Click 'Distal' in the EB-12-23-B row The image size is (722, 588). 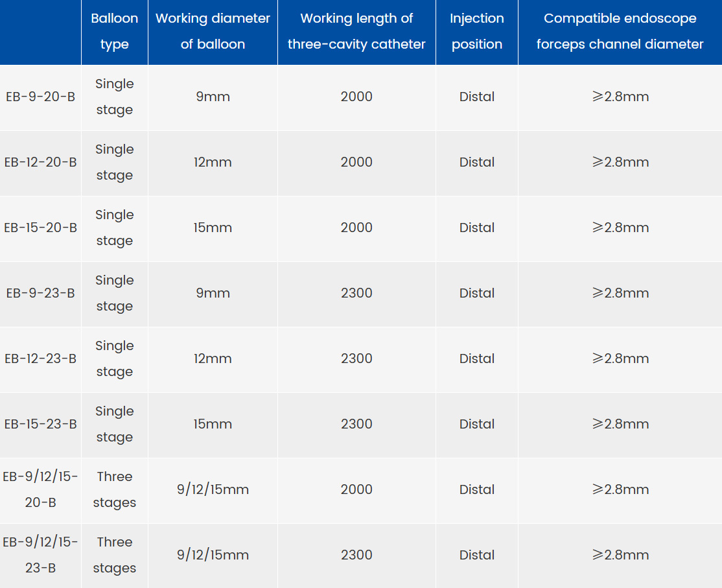coord(476,359)
